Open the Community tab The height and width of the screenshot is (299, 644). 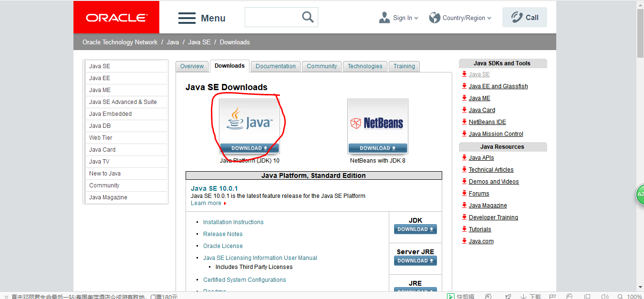click(x=322, y=66)
